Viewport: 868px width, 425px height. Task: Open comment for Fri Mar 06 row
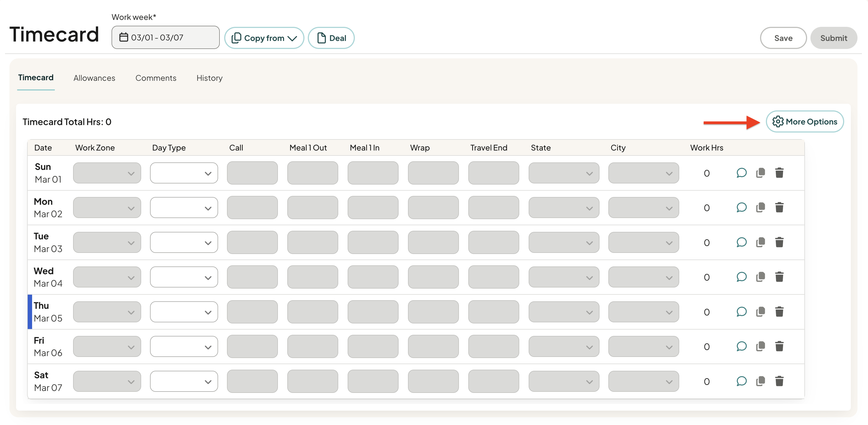(741, 346)
